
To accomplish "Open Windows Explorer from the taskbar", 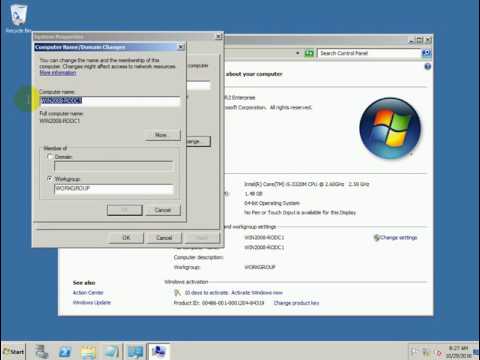I will 88,352.
